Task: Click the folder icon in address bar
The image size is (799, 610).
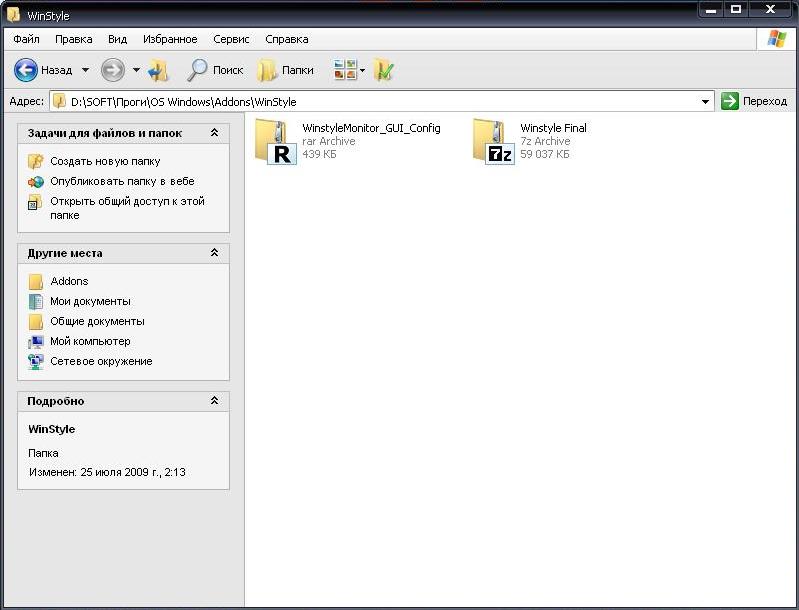Action: (x=60, y=101)
